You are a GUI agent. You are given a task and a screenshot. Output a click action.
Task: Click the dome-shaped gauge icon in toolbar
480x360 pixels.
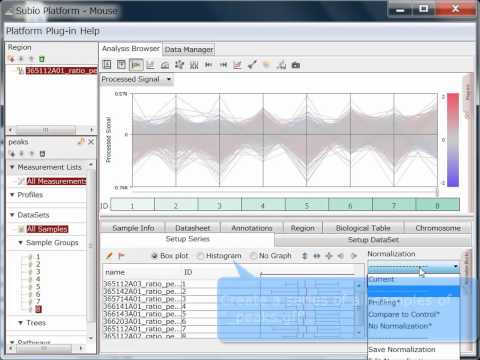pos(165,65)
